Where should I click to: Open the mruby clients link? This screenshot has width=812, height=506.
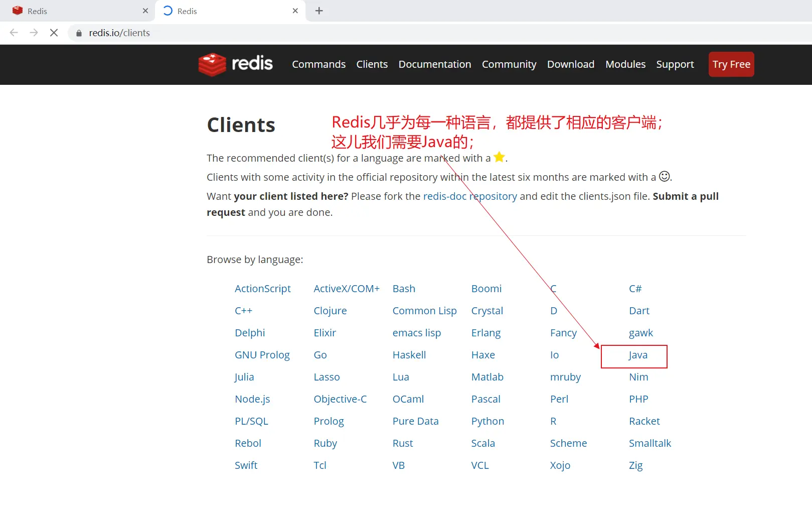coord(565,377)
